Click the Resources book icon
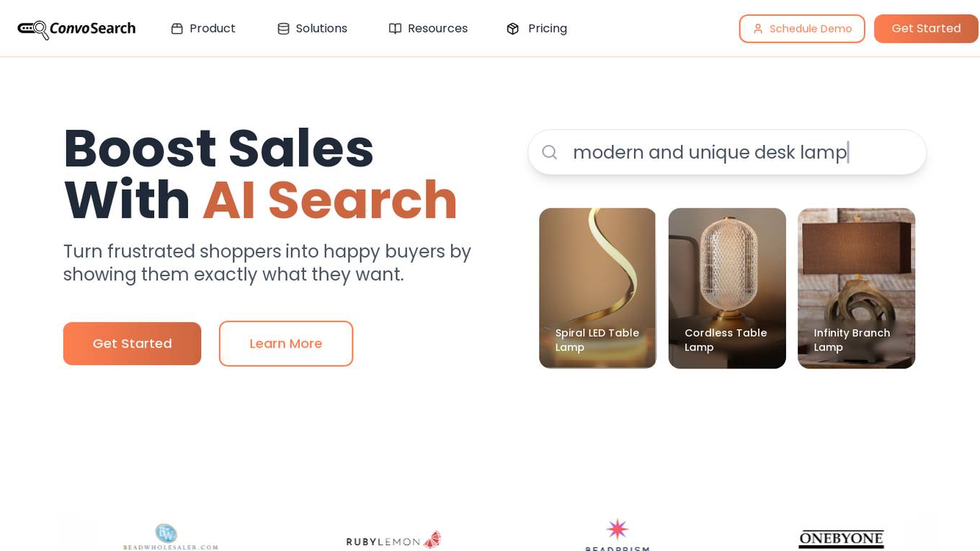This screenshot has width=980, height=551. [395, 29]
